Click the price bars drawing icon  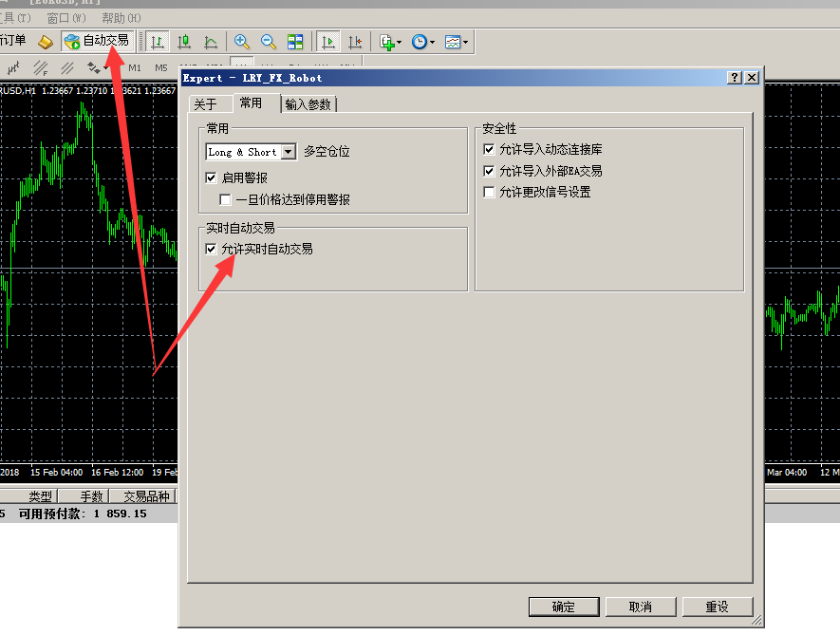[13, 68]
